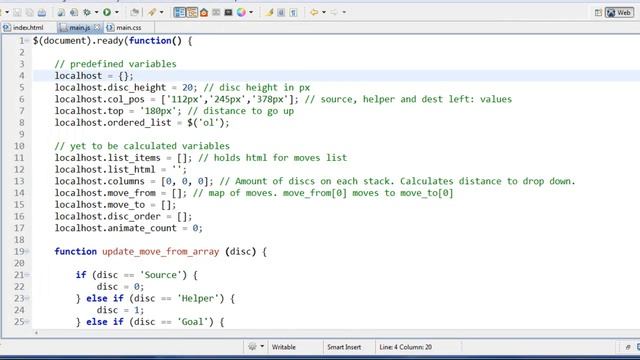The height and width of the screenshot is (360, 640).
Task: Collapse the if-block fold marker on line 21
Action: pos(27,275)
